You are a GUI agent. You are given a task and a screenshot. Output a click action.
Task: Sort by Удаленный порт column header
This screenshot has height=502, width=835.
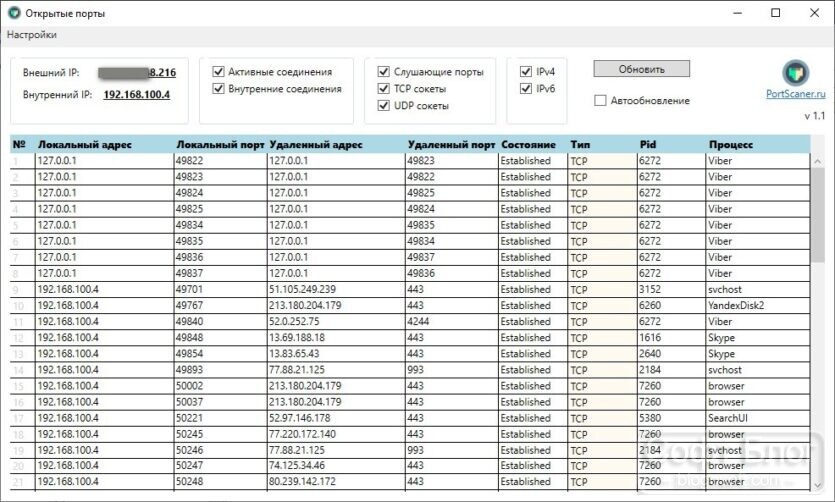[x=452, y=144]
